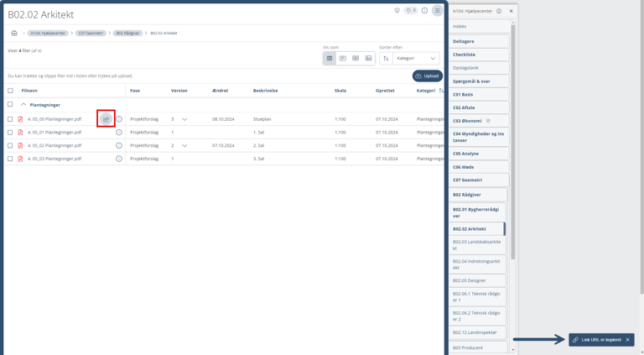The height and width of the screenshot is (355, 644).
Task: Select all files with header checkbox
Action: click(x=10, y=91)
